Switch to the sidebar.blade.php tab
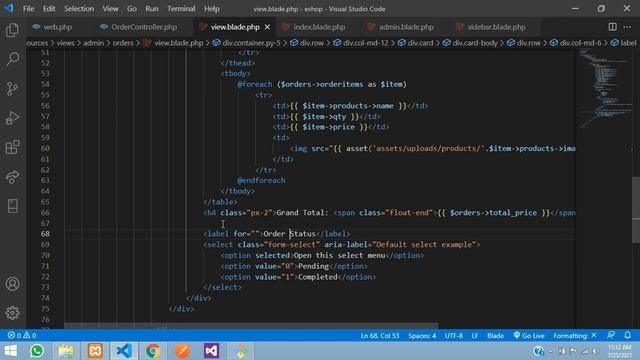Viewport: 640px width, 360px height. (496, 27)
